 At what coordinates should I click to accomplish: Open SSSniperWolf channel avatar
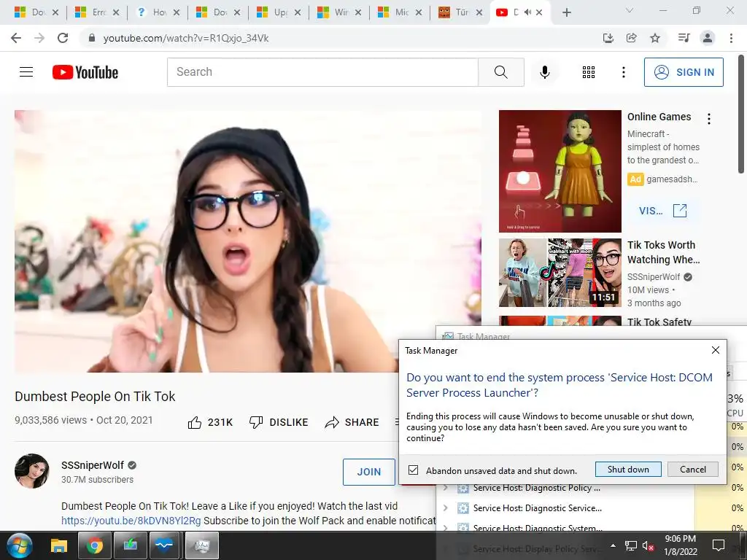click(32, 471)
